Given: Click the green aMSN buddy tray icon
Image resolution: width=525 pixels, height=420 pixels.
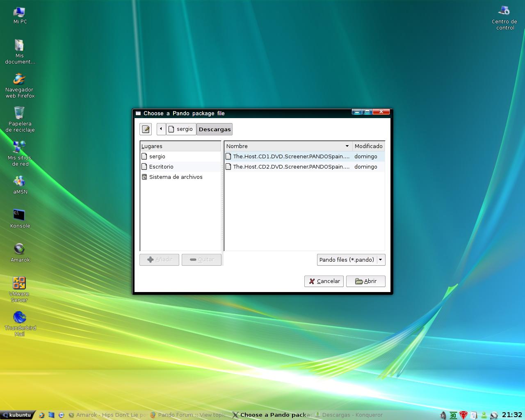Looking at the screenshot, I should tap(484, 415).
